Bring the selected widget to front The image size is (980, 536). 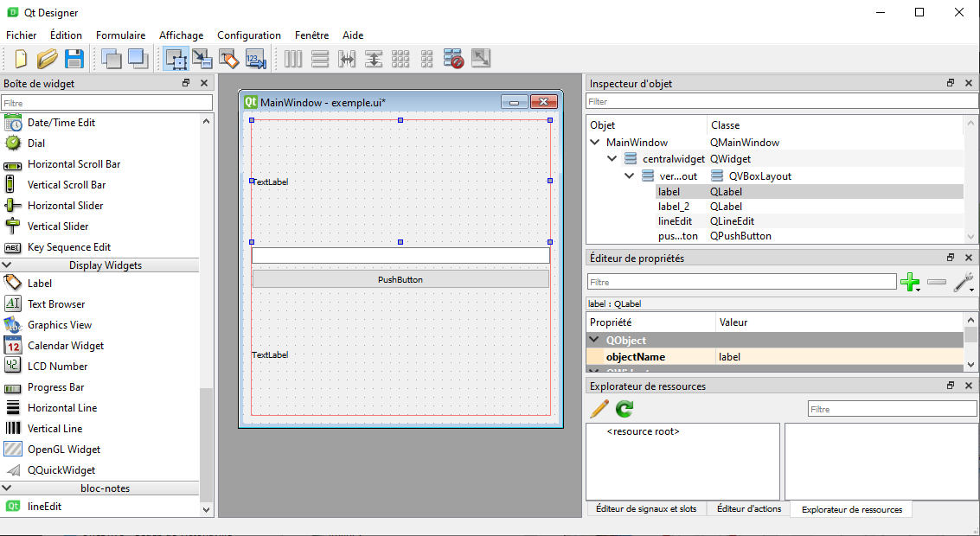point(138,59)
